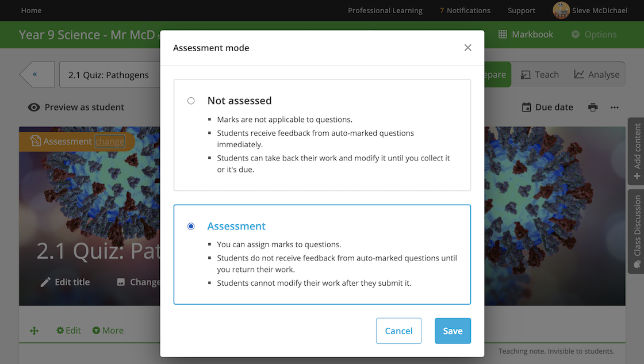Expand the Class Discussion side panel
The width and height of the screenshot is (644, 364).
[x=637, y=231]
